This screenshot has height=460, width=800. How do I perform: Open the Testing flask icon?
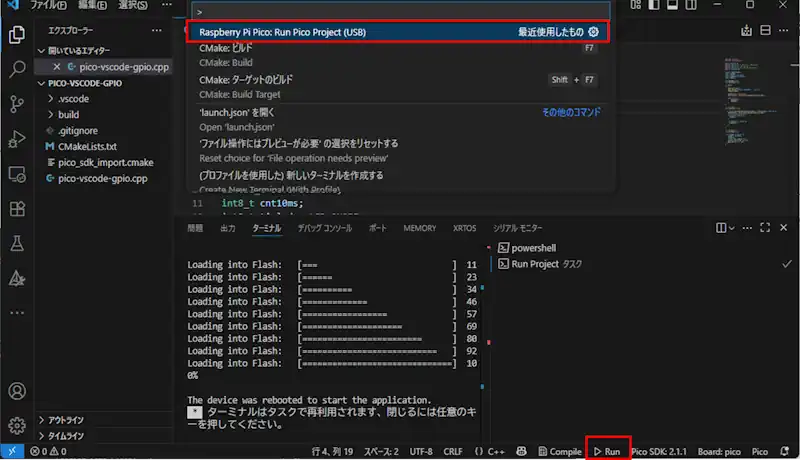click(x=17, y=243)
